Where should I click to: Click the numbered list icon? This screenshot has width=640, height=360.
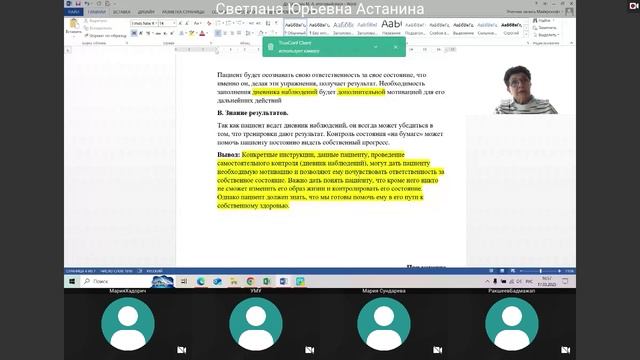(229, 23)
